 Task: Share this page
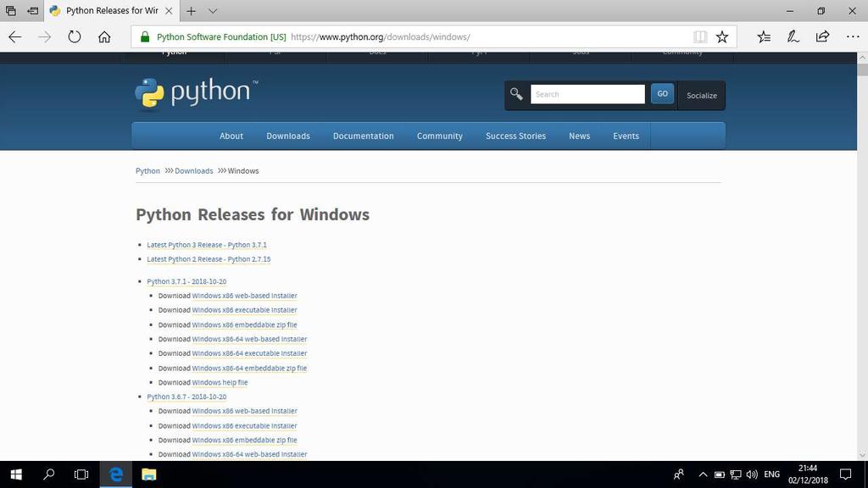(x=822, y=37)
